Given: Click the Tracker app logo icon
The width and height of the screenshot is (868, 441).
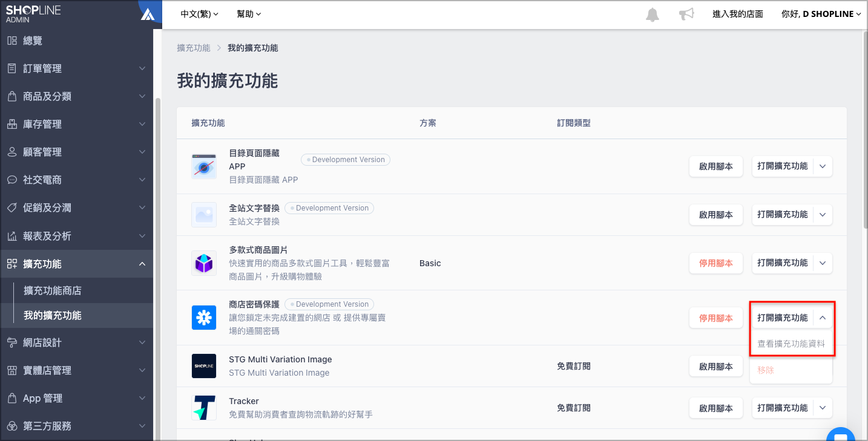Looking at the screenshot, I should [204, 408].
